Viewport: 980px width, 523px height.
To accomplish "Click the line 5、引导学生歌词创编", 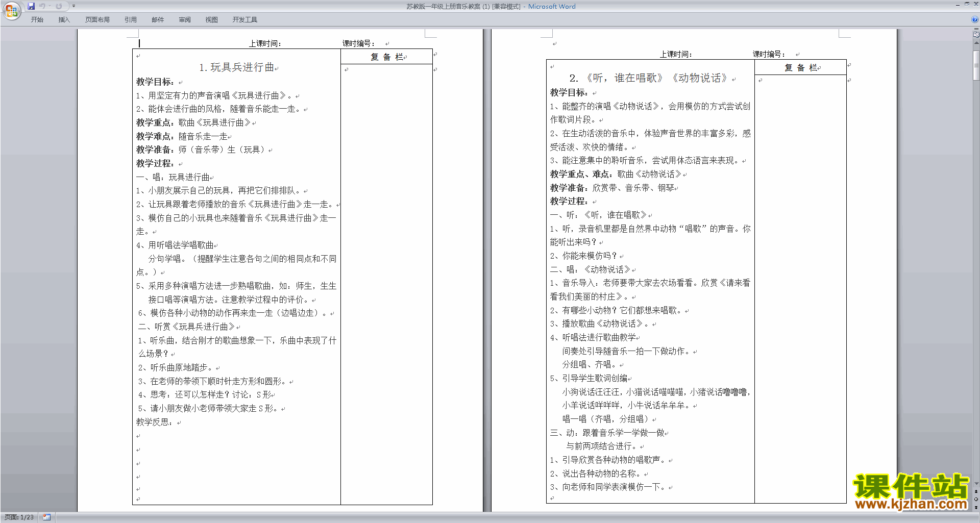I will tap(589, 379).
